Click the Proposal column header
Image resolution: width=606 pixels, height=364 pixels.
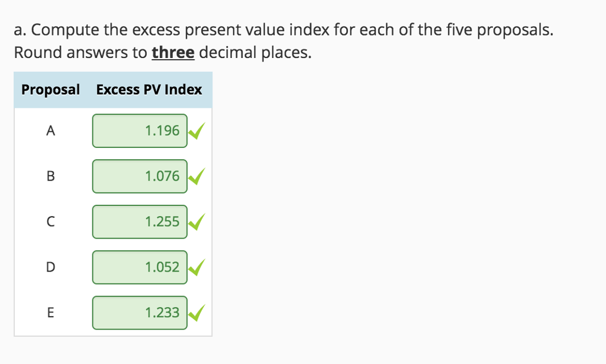tap(50, 89)
